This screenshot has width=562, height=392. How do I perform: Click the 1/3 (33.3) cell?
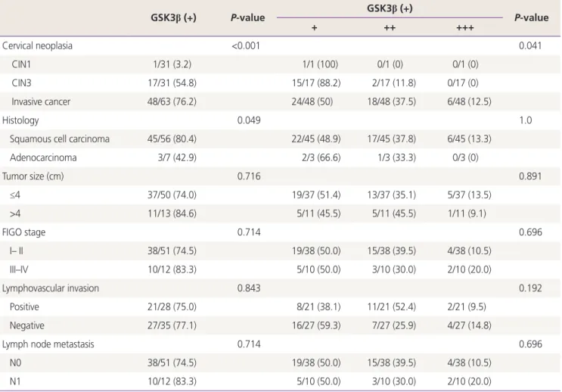(x=397, y=158)
